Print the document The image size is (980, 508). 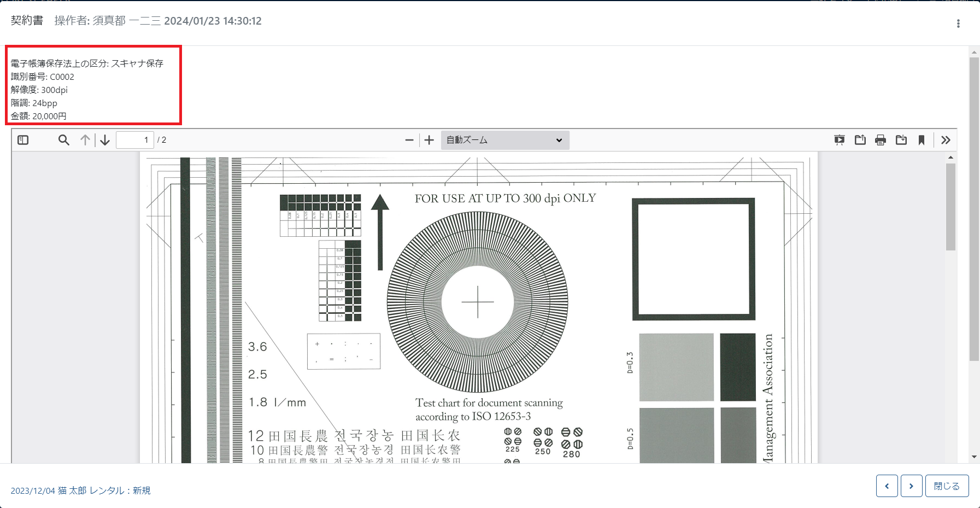(881, 140)
